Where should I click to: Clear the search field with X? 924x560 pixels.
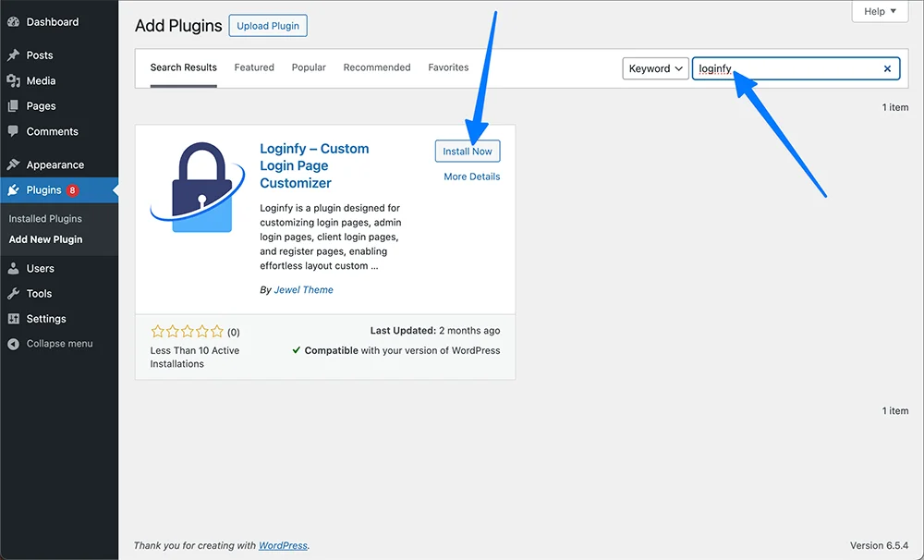pos(887,68)
